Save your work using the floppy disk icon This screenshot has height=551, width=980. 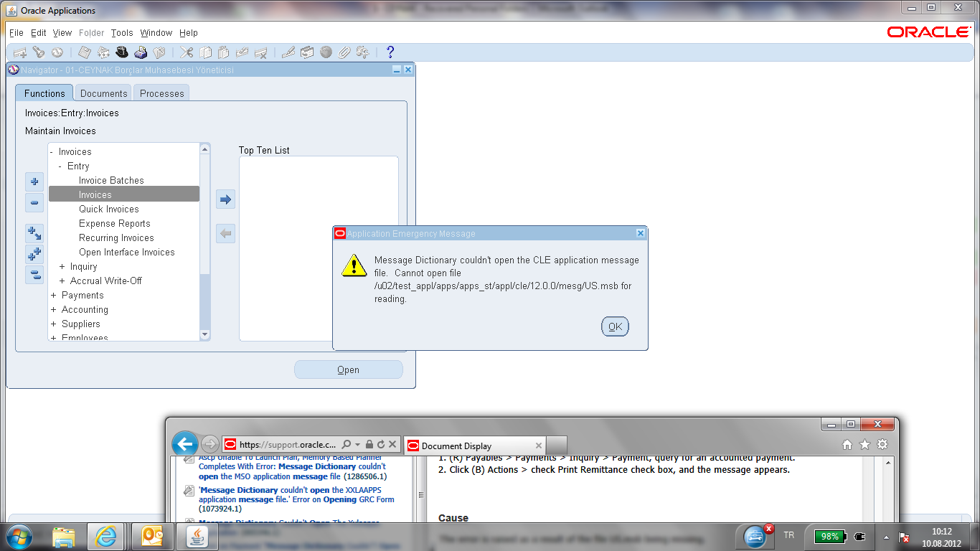click(x=84, y=52)
